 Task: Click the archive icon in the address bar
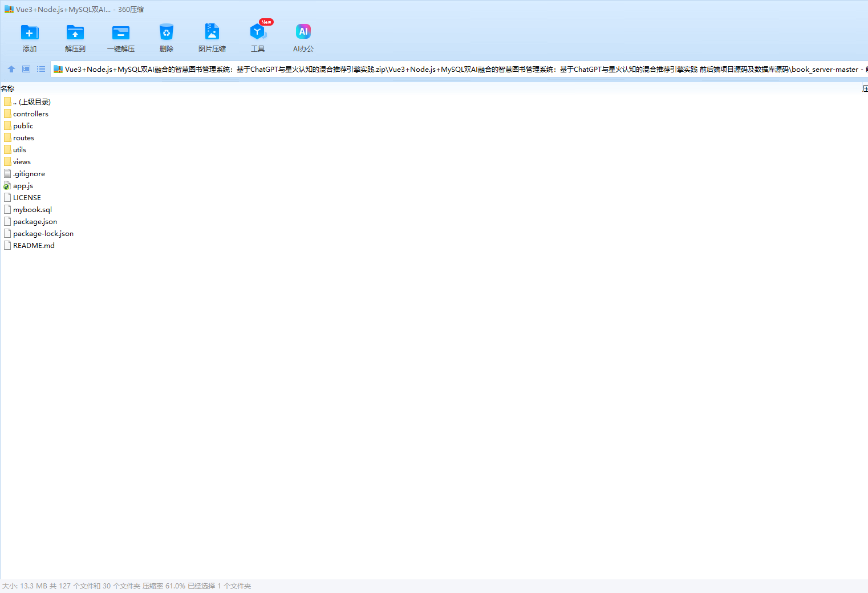[58, 69]
